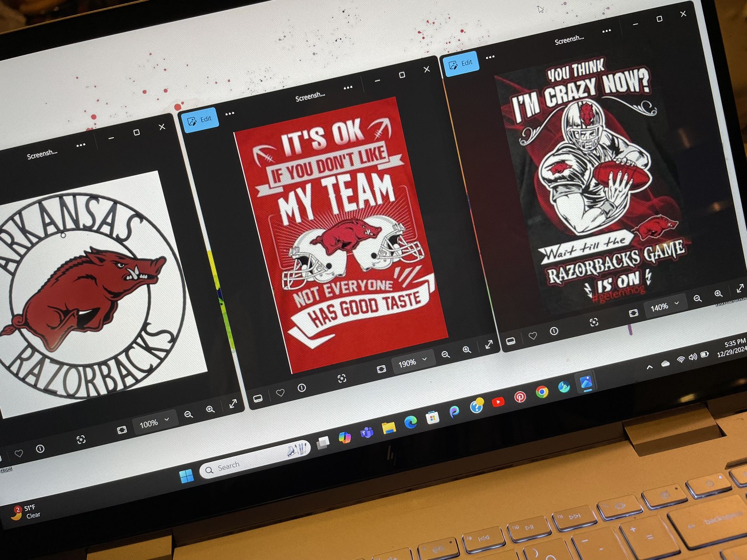Image resolution: width=747 pixels, height=560 pixels.
Task: Open the title-bar ellipsis menu in the middle Photos window
Action: tap(348, 88)
